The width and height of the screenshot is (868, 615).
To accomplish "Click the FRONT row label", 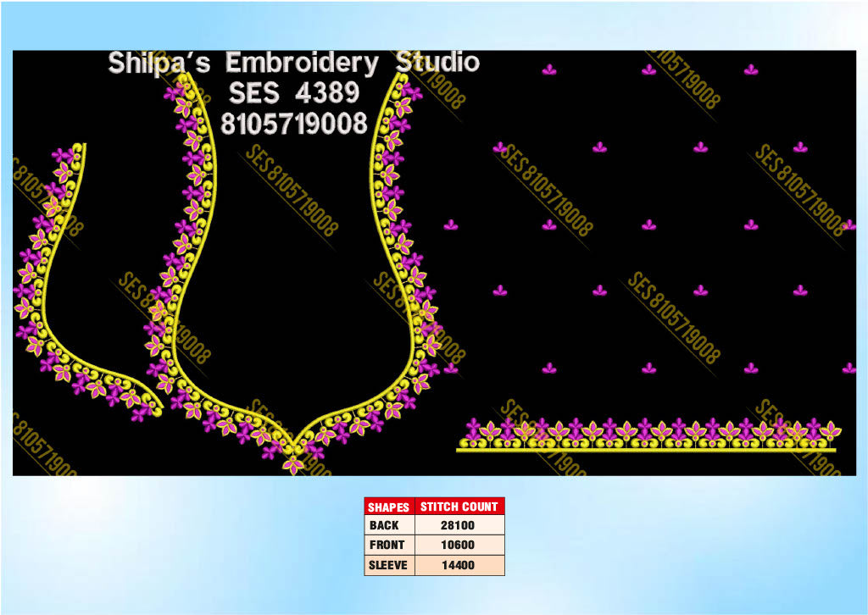I will click(x=387, y=545).
